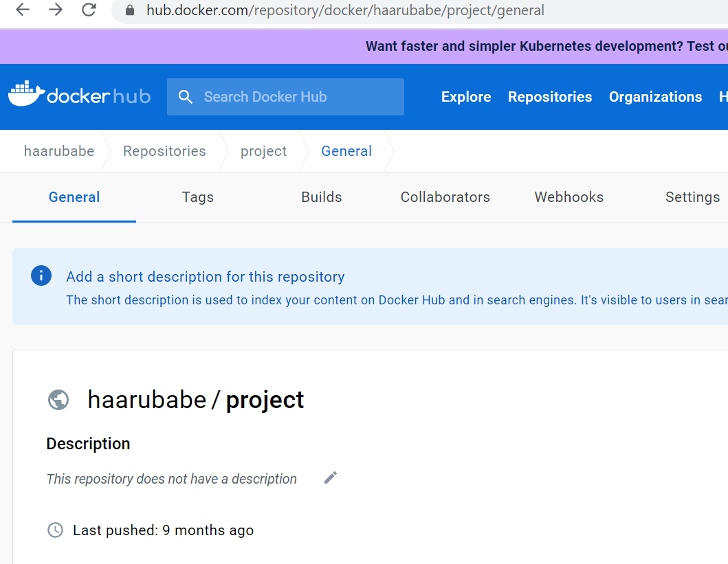The width and height of the screenshot is (728, 564).
Task: Open Add a short description link
Action: pyautogui.click(x=205, y=276)
